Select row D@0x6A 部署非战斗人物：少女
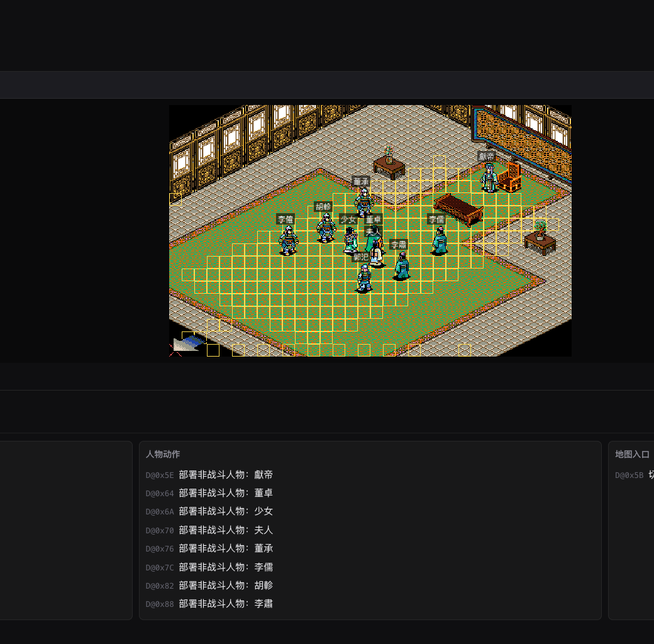654x644 pixels. (370, 511)
